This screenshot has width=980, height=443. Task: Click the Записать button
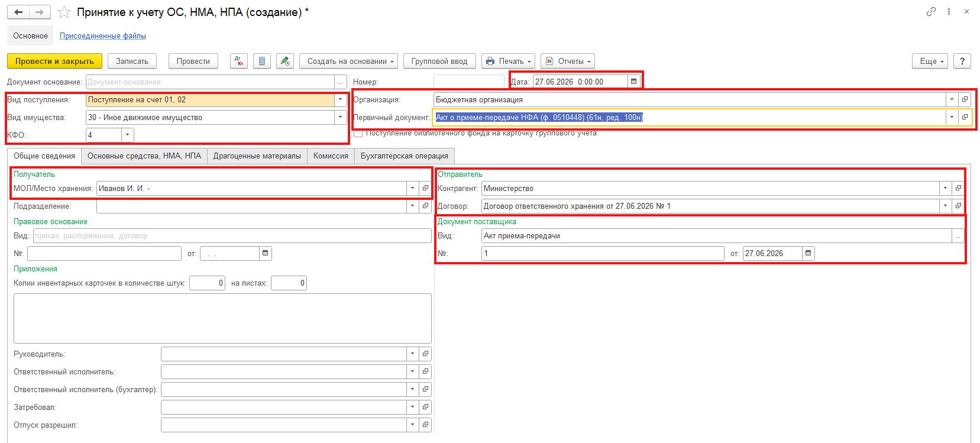coord(132,61)
